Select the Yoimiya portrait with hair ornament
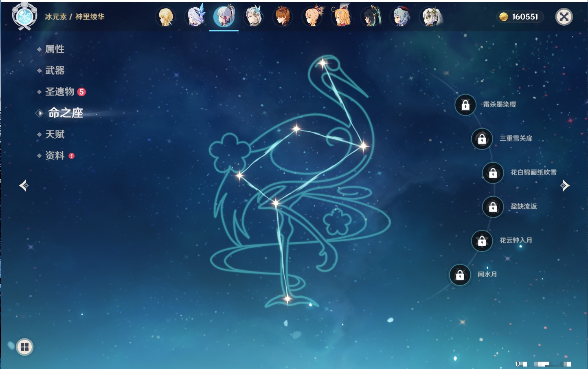Viewport: 588px width, 369px height. click(312, 17)
